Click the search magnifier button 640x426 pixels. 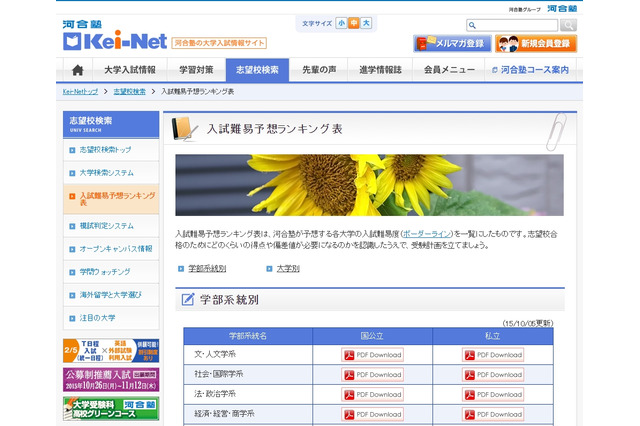(568, 25)
